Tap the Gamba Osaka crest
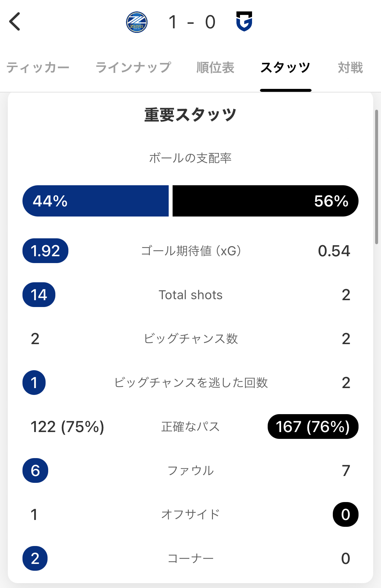The image size is (381, 588). (x=244, y=21)
